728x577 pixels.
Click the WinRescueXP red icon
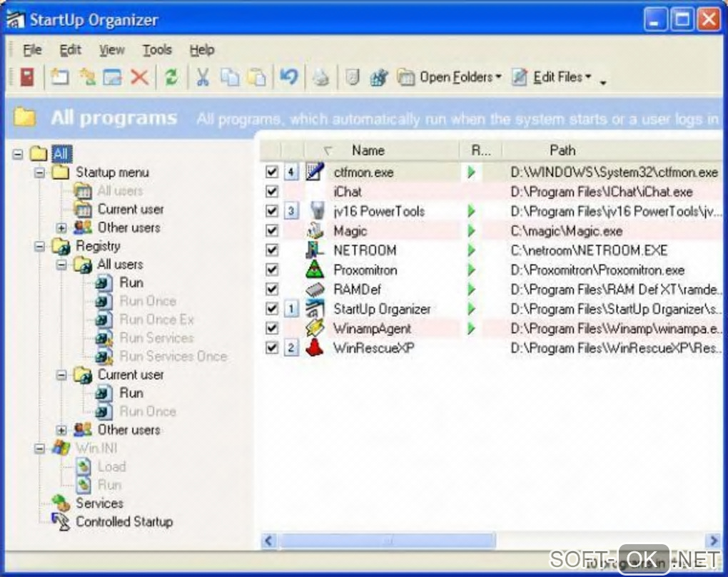point(315,347)
